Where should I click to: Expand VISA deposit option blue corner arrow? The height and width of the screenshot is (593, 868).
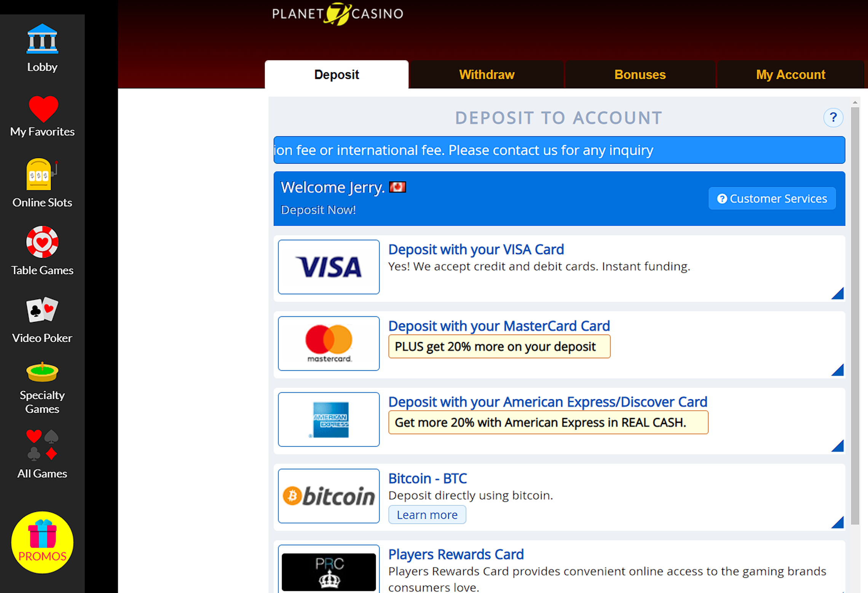point(838,293)
